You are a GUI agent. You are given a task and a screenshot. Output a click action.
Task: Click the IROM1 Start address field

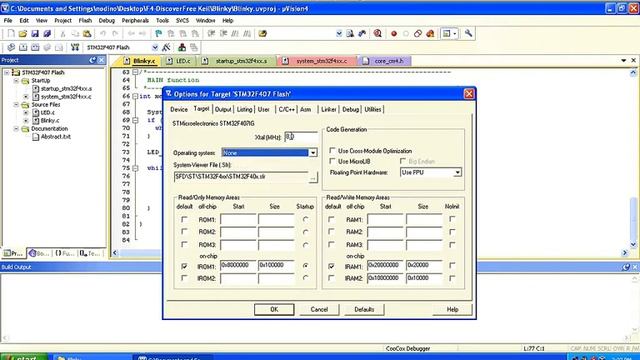pyautogui.click(x=238, y=265)
